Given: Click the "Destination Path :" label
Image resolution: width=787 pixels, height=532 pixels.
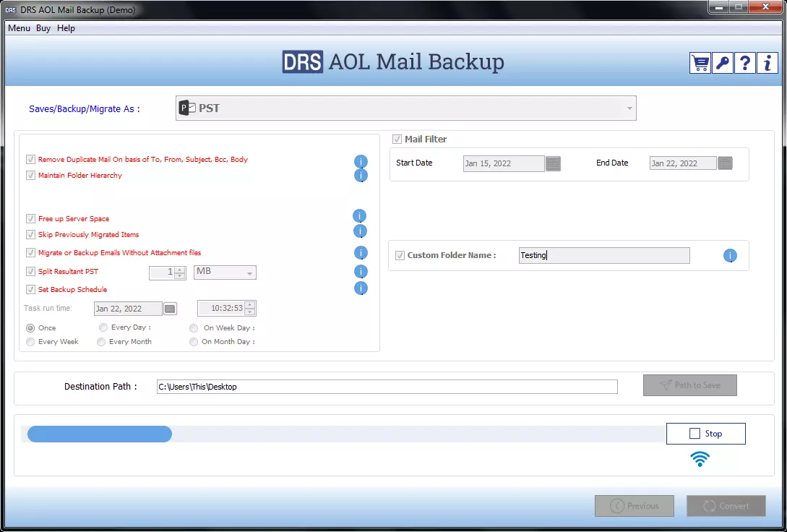Looking at the screenshot, I should (100, 387).
